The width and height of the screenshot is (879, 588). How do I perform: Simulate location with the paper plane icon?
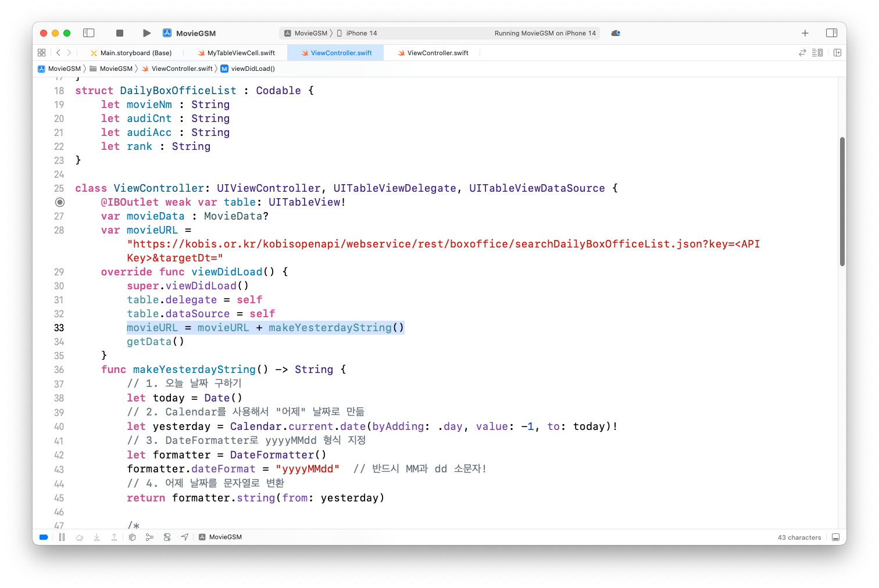(184, 536)
